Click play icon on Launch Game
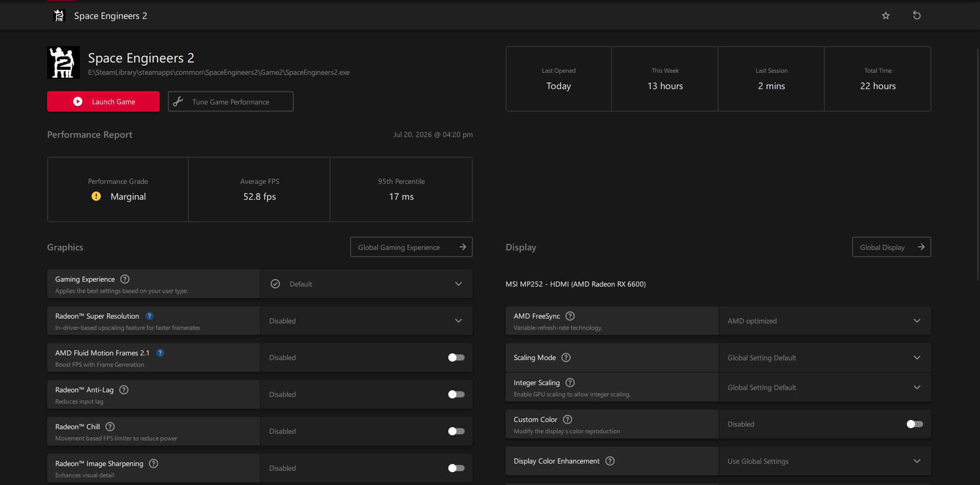Image resolution: width=980 pixels, height=485 pixels. [x=78, y=101]
